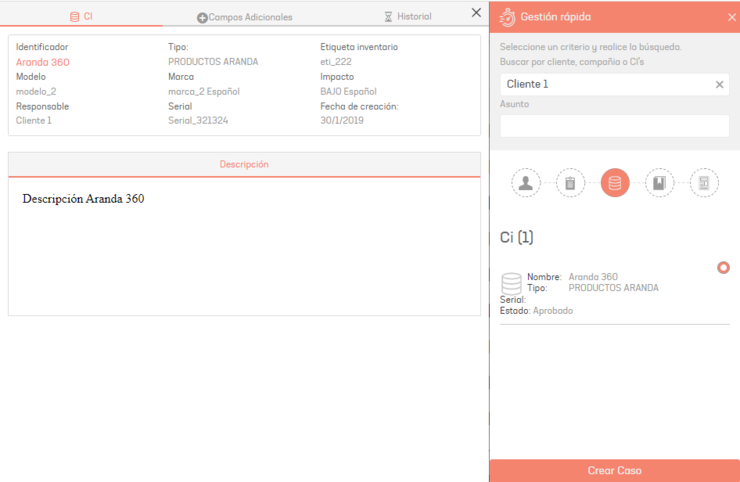
Task: Click the eti_222 inventory tag value
Action: click(x=336, y=62)
